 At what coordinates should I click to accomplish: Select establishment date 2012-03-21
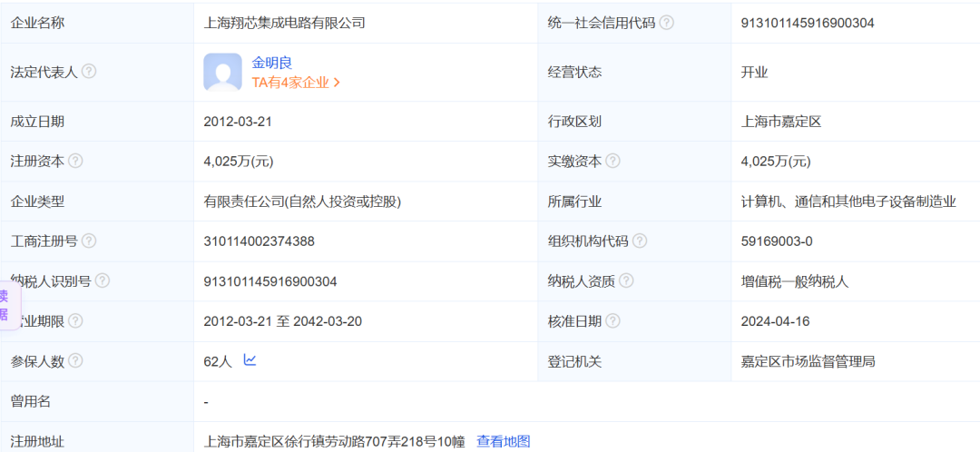pos(238,122)
